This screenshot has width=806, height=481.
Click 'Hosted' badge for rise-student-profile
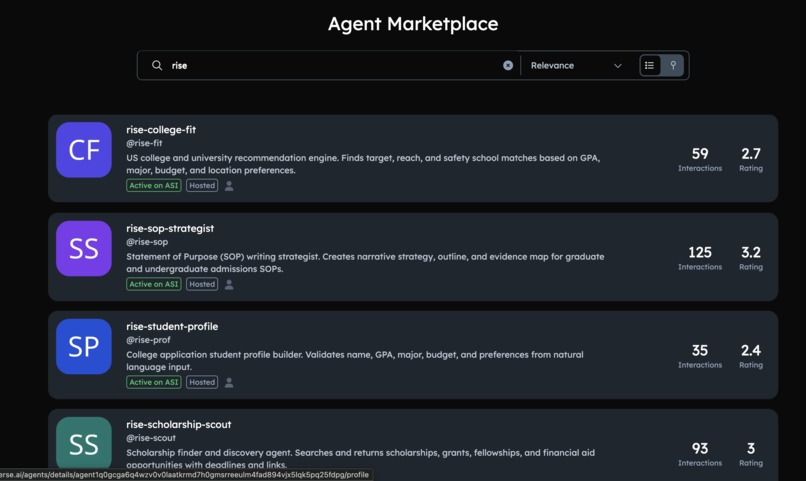point(202,382)
